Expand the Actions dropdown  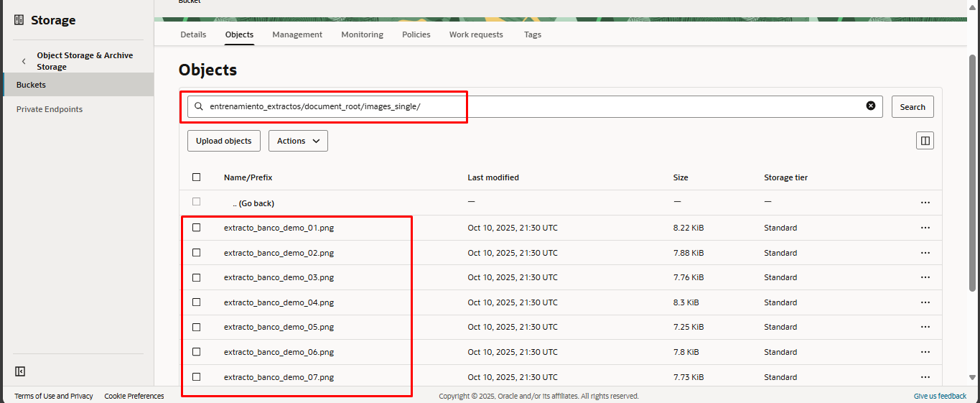(298, 141)
